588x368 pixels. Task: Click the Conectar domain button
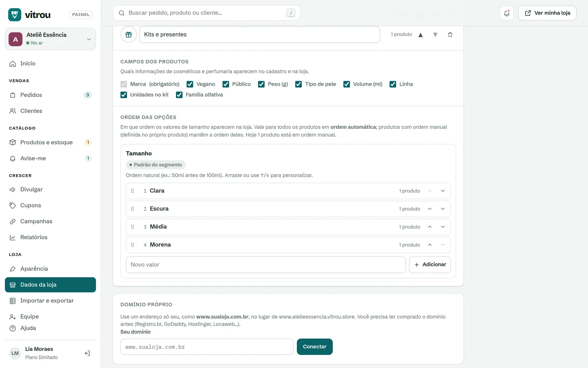click(x=315, y=347)
